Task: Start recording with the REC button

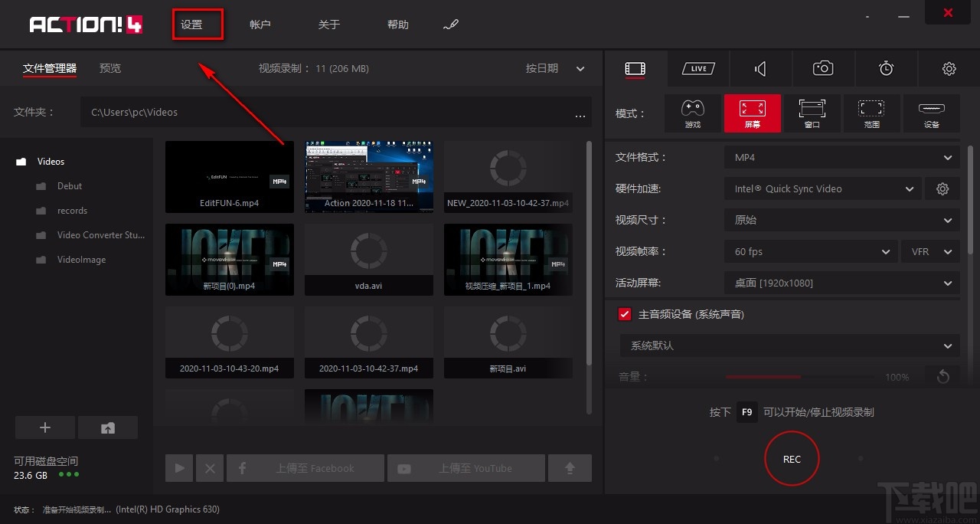Action: click(792, 459)
